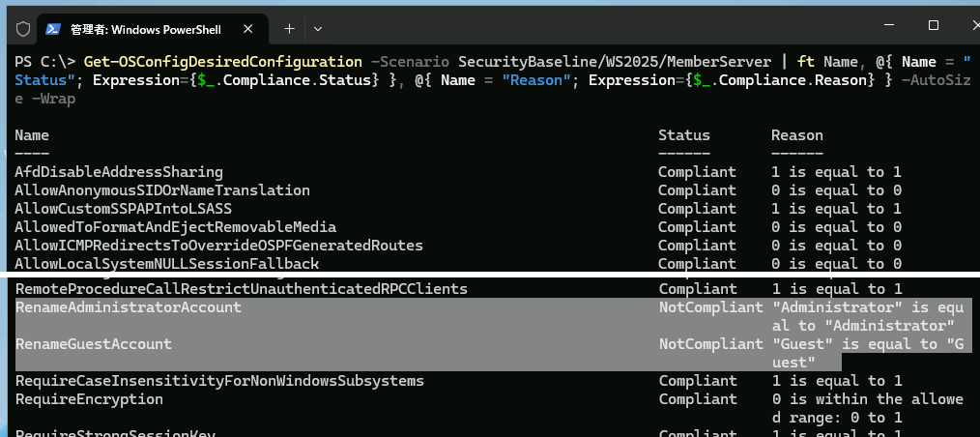This screenshot has height=437, width=980.
Task: Click the Reason column header
Action: pyautogui.click(x=796, y=135)
